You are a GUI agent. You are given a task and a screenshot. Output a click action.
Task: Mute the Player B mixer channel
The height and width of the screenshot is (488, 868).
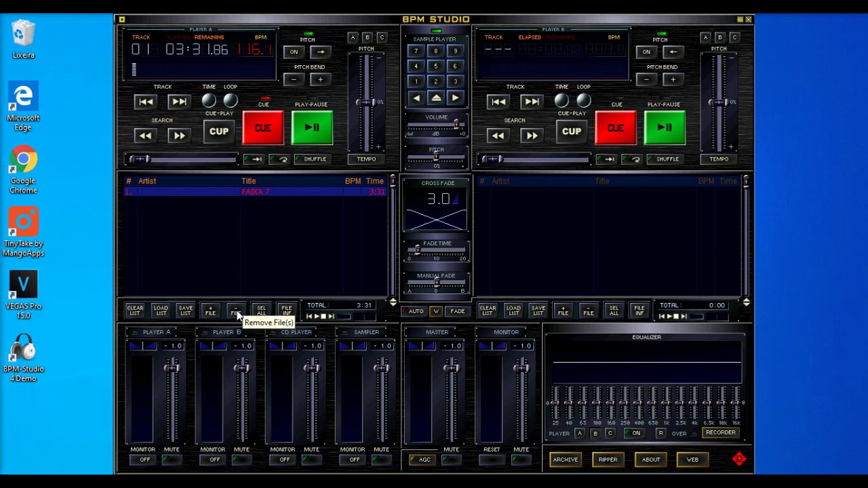click(x=240, y=460)
